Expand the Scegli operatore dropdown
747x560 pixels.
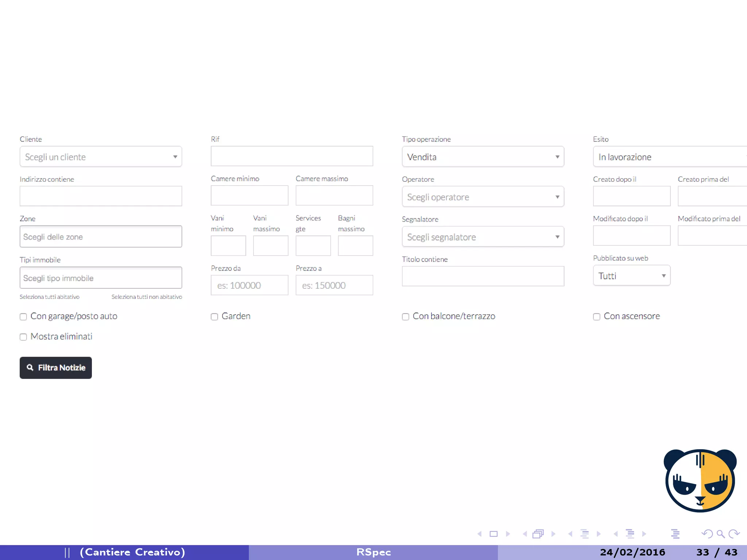pos(483,197)
